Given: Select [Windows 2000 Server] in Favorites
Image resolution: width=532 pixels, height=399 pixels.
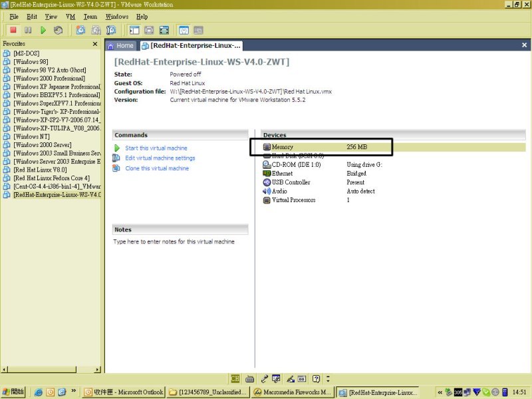Looking at the screenshot, I should 43,145.
